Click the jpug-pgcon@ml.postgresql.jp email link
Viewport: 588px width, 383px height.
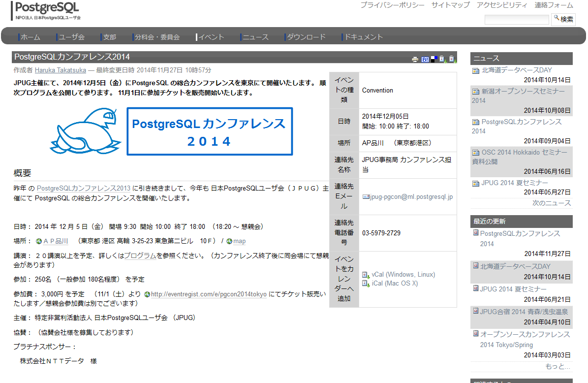[411, 197]
